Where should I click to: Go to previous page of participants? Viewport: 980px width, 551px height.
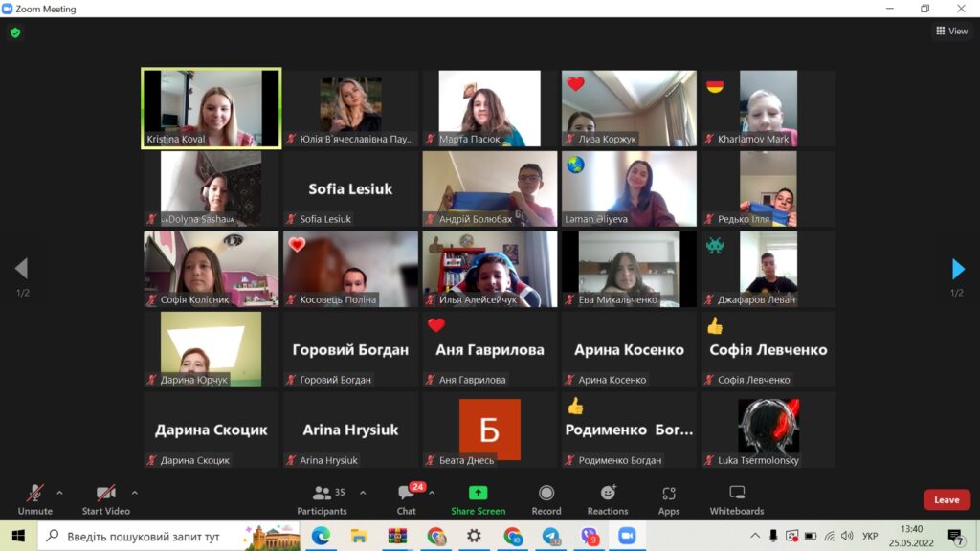(21, 269)
